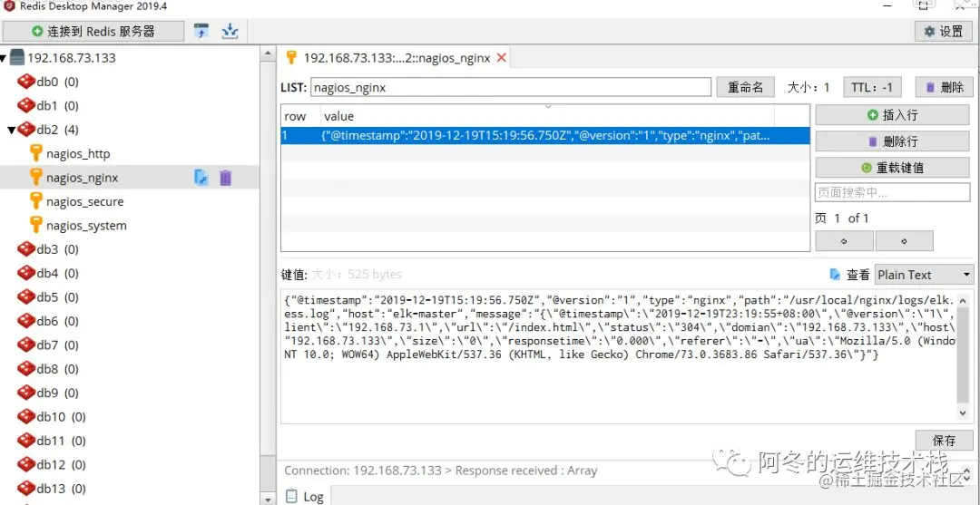Viewport: 980px width, 505px height.
Task: Click the export connections icon
Action: tap(230, 31)
